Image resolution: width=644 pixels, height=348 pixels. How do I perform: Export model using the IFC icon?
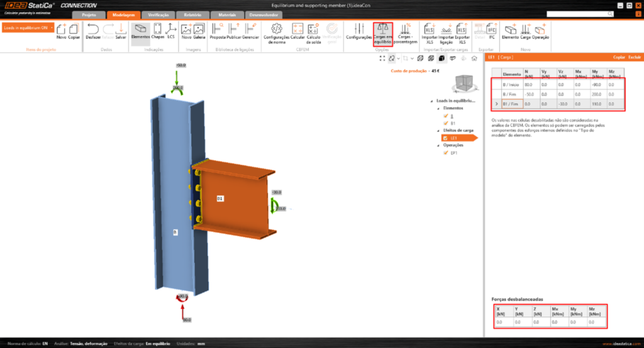[492, 30]
